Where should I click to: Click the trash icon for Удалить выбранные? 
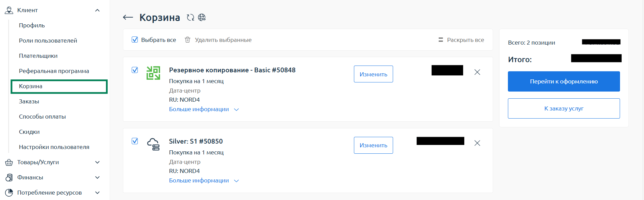click(188, 40)
